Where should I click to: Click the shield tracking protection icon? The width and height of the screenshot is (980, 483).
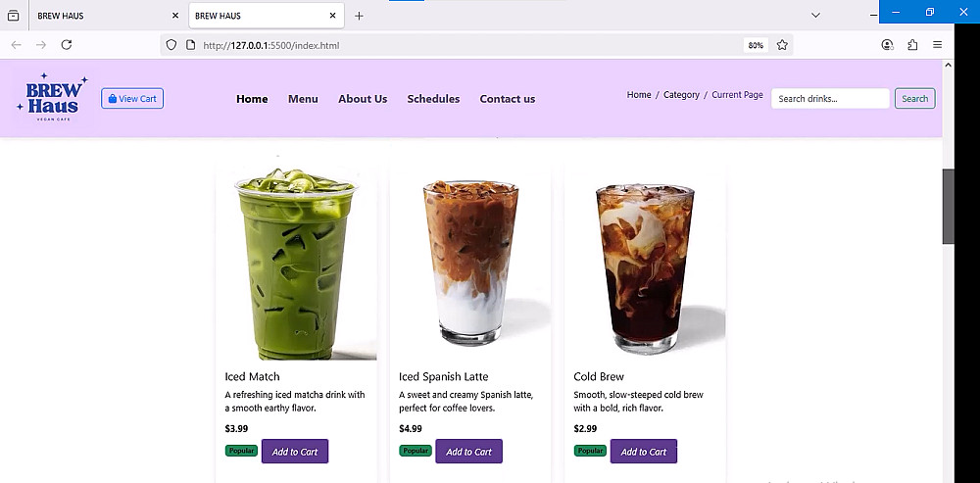tap(171, 45)
